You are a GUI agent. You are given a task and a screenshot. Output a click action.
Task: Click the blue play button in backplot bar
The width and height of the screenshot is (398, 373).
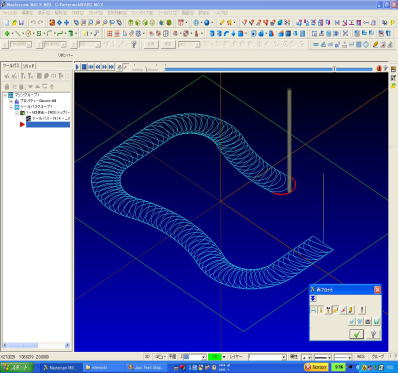pos(77,67)
